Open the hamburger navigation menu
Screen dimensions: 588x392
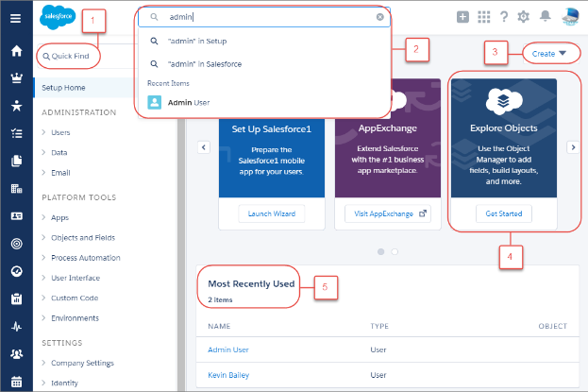coord(15,18)
